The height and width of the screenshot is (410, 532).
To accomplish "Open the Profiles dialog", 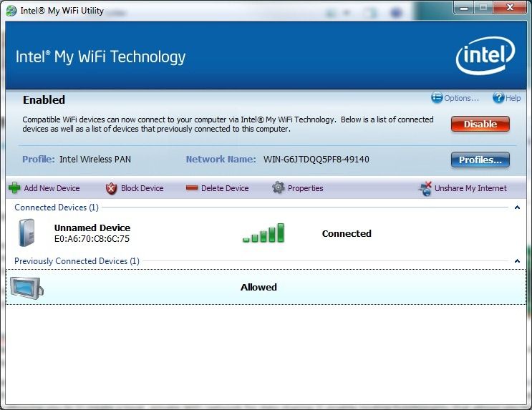I will (x=480, y=160).
